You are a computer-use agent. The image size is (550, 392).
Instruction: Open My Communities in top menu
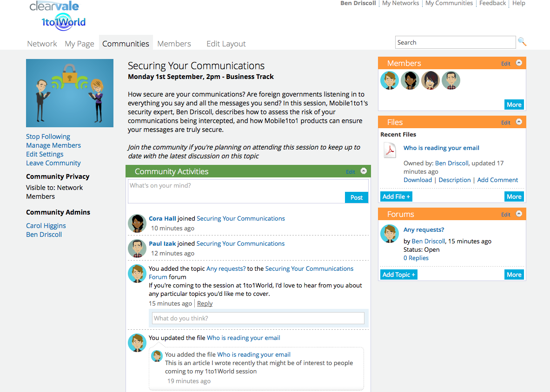coord(449,3)
